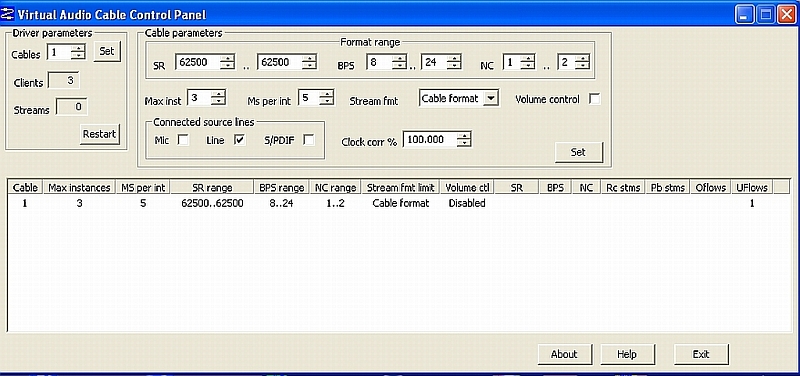Viewport: 800px width, 376px height.
Task: Click the Oflows column header
Action: (x=710, y=187)
